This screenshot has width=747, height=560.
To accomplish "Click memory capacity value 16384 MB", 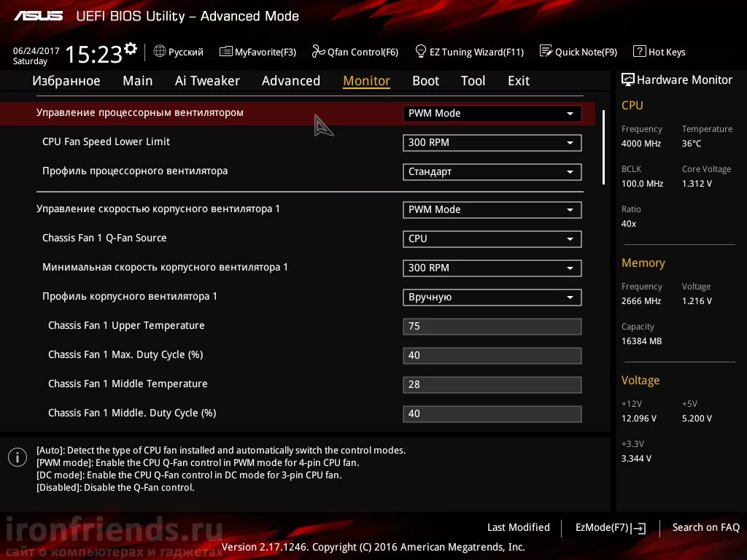I will coord(641,341).
